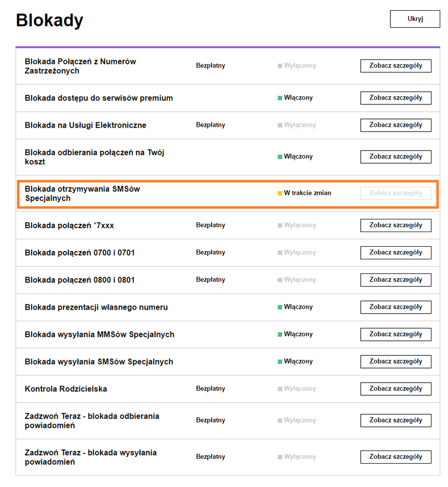Open Kontrola Rodzicielska details
This screenshot has width=448, height=487.
tap(395, 389)
